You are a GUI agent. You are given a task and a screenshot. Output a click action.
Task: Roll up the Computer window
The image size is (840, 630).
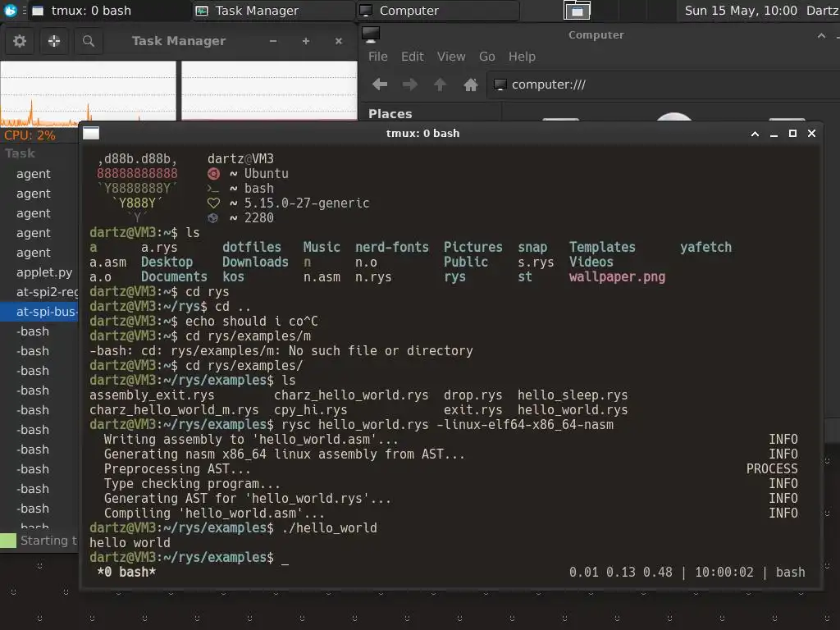(x=821, y=35)
